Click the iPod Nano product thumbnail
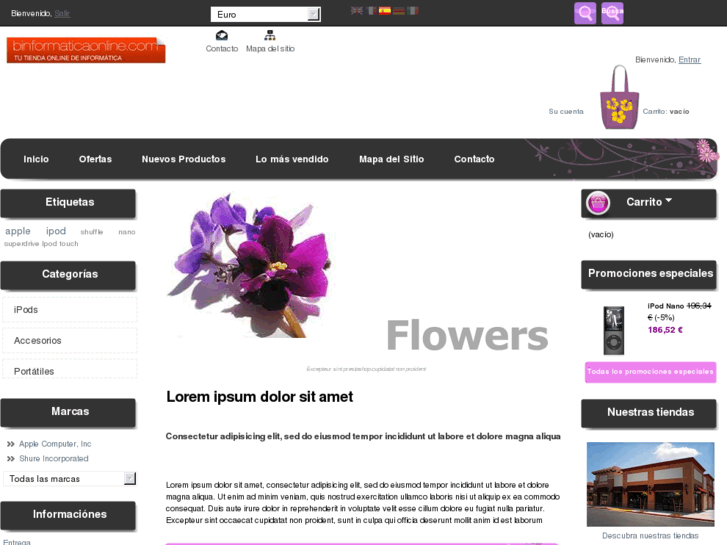The width and height of the screenshot is (727, 545). [613, 330]
